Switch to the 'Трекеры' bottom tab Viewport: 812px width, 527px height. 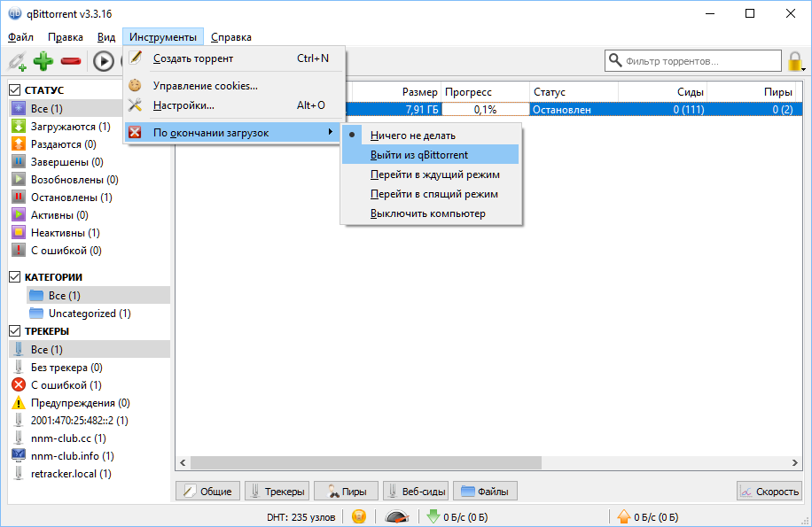pyautogui.click(x=277, y=492)
